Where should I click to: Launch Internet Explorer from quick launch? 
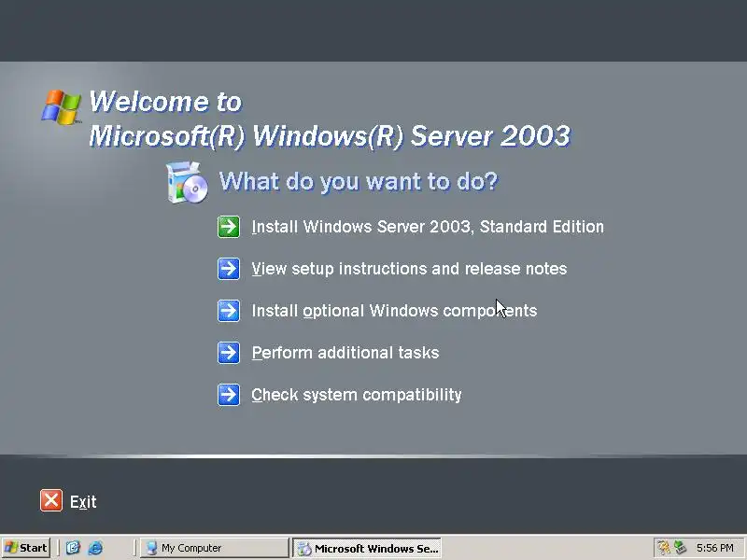(x=95, y=548)
